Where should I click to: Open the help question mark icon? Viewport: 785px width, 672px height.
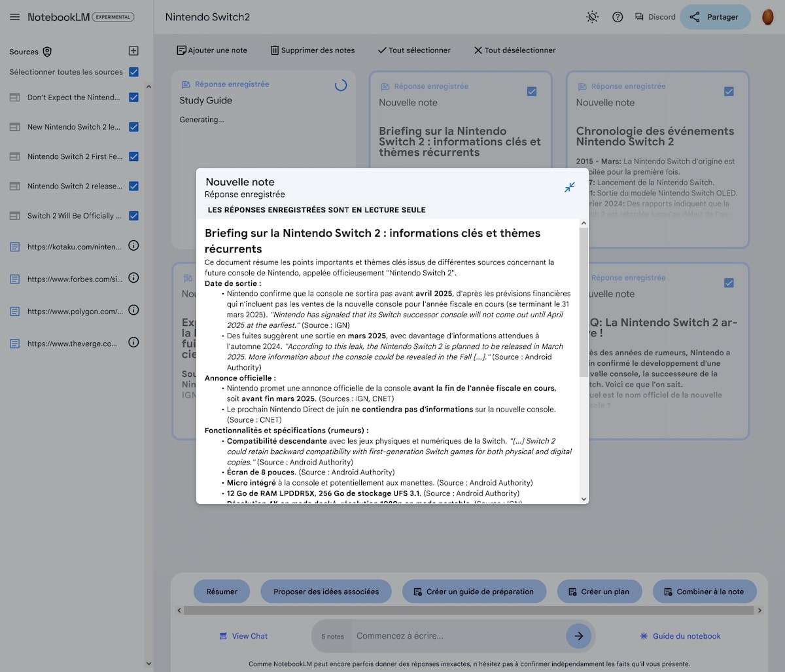(x=618, y=17)
